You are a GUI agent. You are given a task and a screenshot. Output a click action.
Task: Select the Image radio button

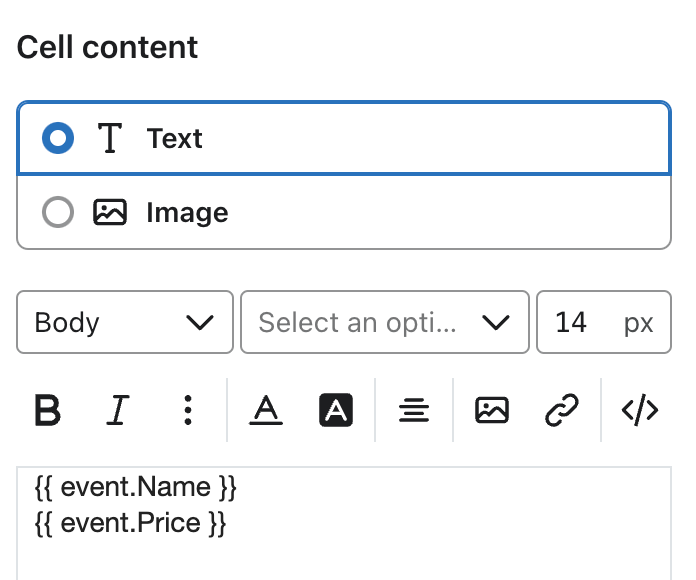(x=58, y=213)
